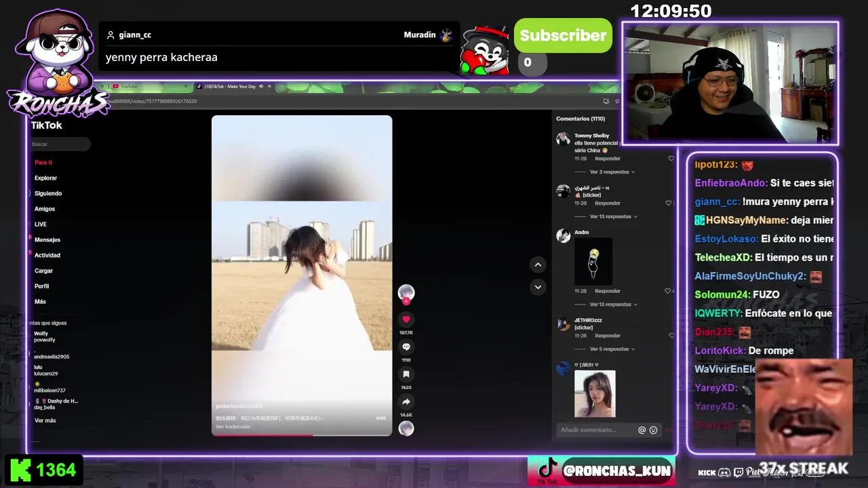
Task: Open Perfil page
Action: (x=41, y=286)
